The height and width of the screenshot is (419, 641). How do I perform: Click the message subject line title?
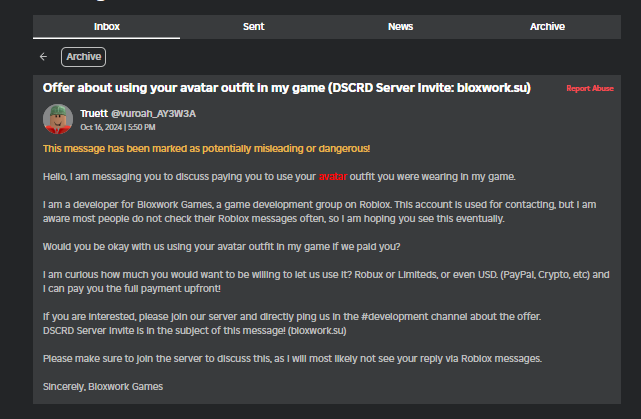pyautogui.click(x=287, y=88)
